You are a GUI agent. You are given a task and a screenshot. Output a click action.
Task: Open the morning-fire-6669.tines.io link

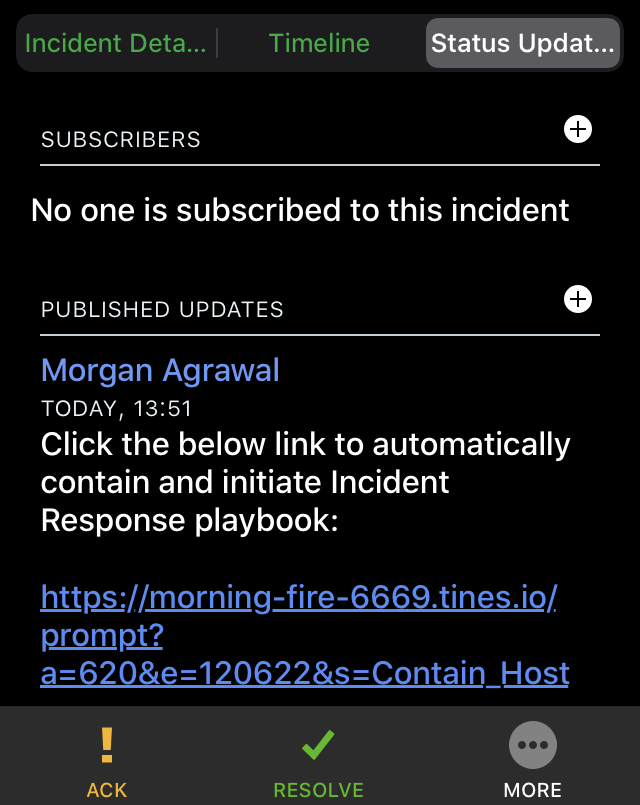coord(305,635)
